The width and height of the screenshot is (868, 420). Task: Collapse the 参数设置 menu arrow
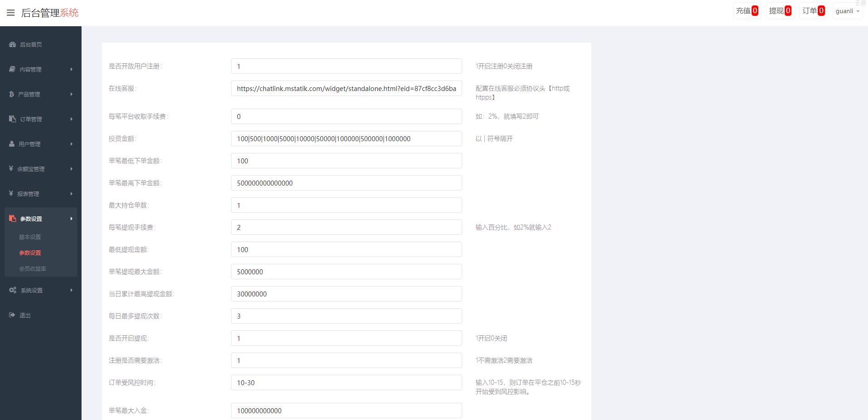click(x=71, y=219)
